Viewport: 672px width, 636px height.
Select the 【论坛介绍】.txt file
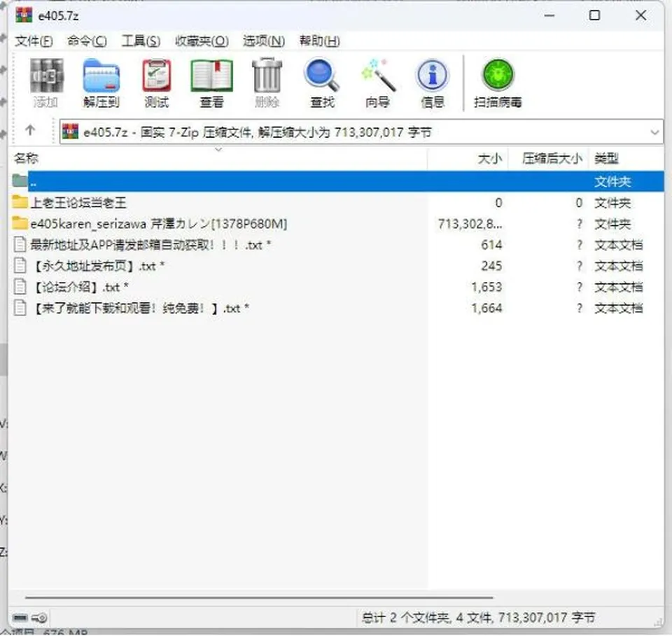click(x=337, y=287)
